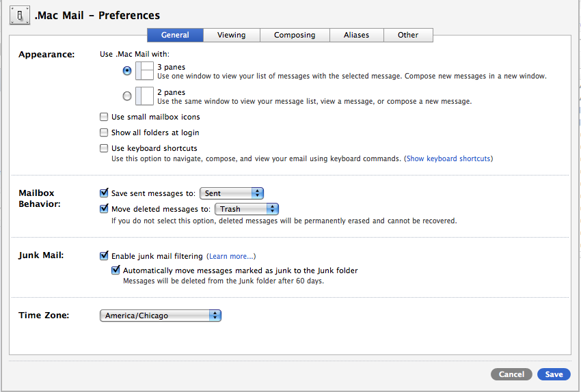
Task: Switch to the Composing tab
Action: click(295, 35)
